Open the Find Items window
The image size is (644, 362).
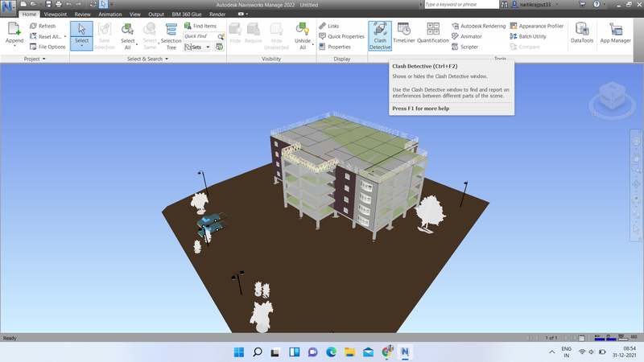point(200,26)
